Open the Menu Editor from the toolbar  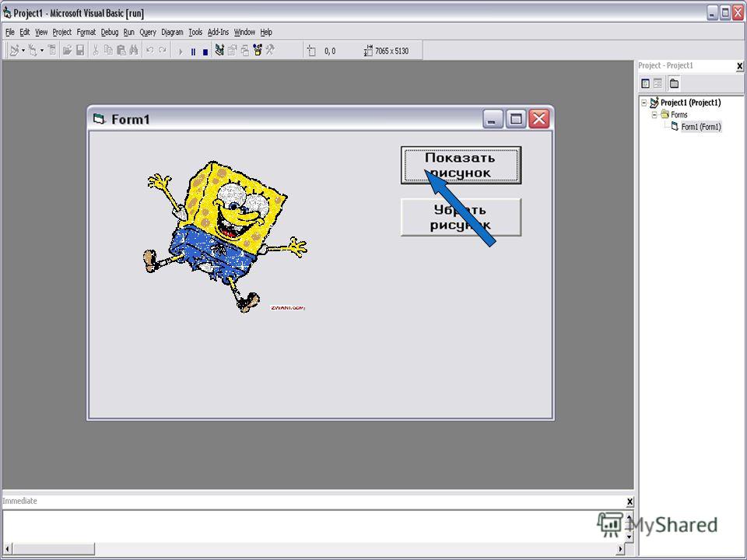[52, 51]
